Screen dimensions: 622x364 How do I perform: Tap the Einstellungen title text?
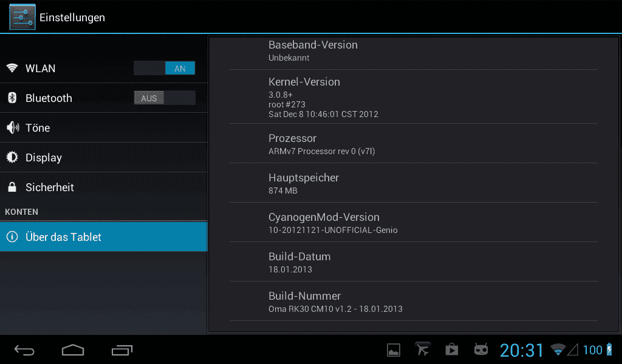(x=72, y=18)
